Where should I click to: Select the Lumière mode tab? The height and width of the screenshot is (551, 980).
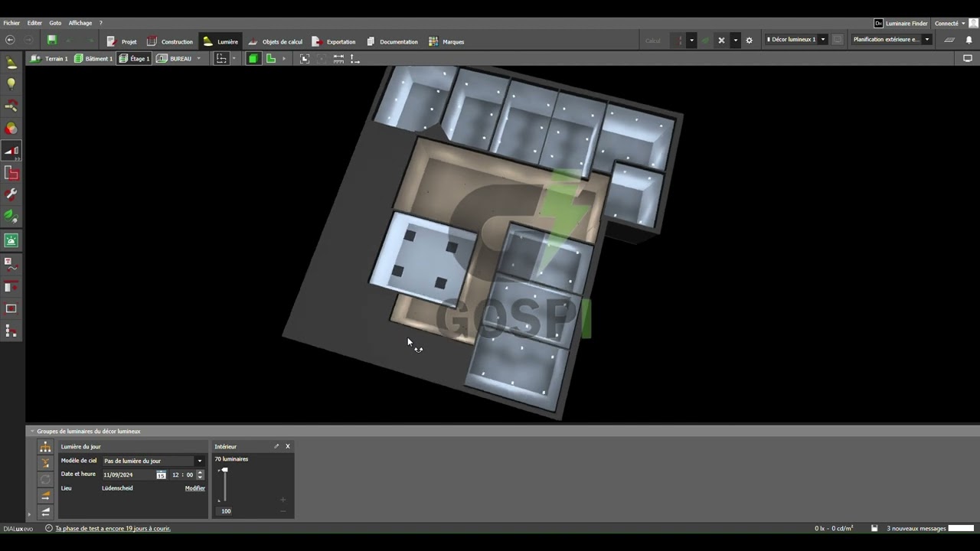pyautogui.click(x=220, y=41)
